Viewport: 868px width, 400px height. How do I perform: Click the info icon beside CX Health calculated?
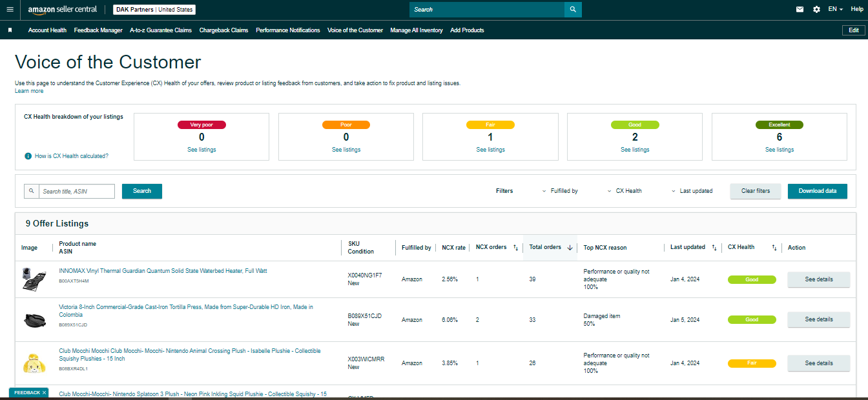tap(28, 156)
